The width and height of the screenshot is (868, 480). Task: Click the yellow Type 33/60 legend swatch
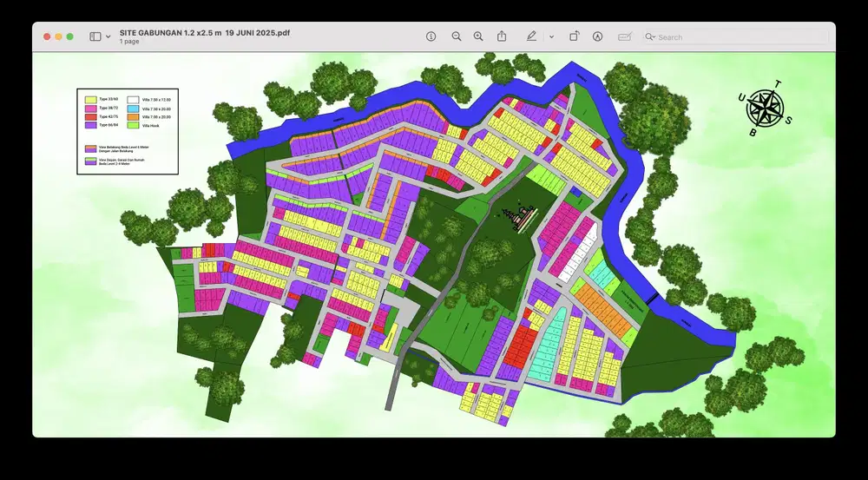(x=89, y=100)
